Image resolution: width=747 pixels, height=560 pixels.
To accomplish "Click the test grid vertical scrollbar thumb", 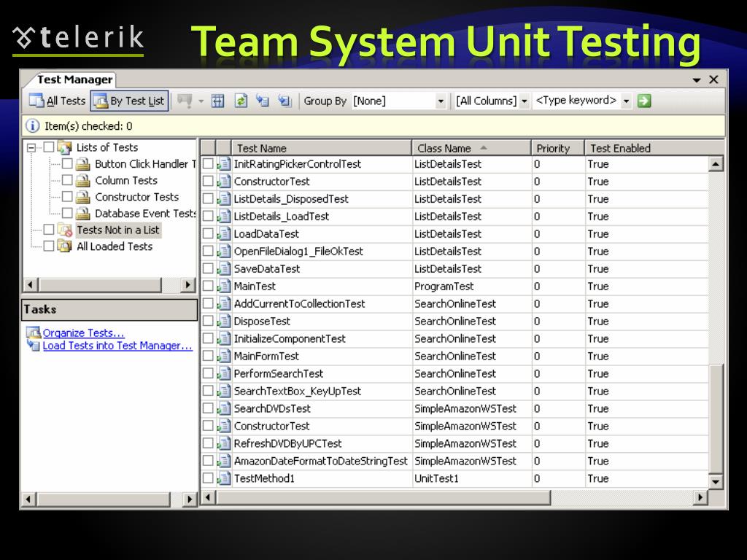I will click(x=716, y=418).
